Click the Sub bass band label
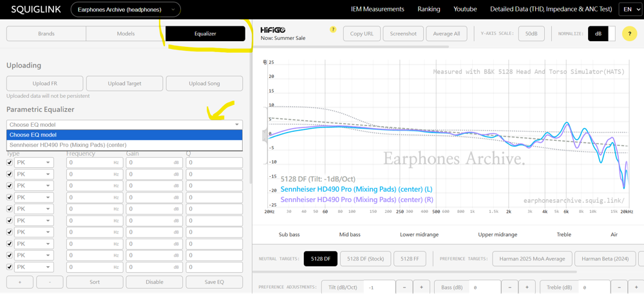 (289, 235)
